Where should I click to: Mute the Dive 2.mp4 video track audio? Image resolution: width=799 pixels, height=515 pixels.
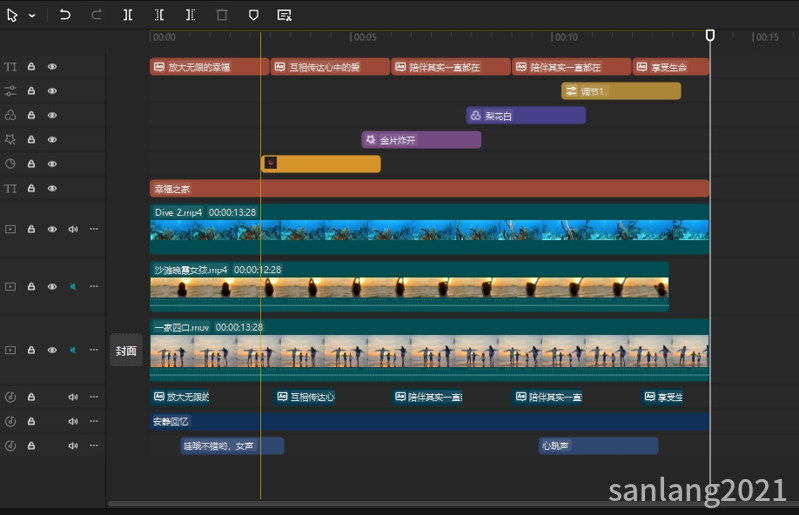73,229
